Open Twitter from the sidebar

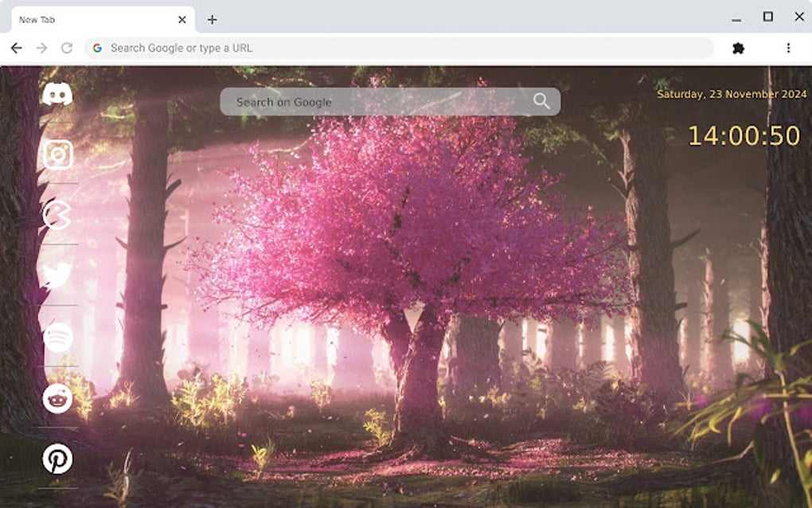tap(57, 275)
